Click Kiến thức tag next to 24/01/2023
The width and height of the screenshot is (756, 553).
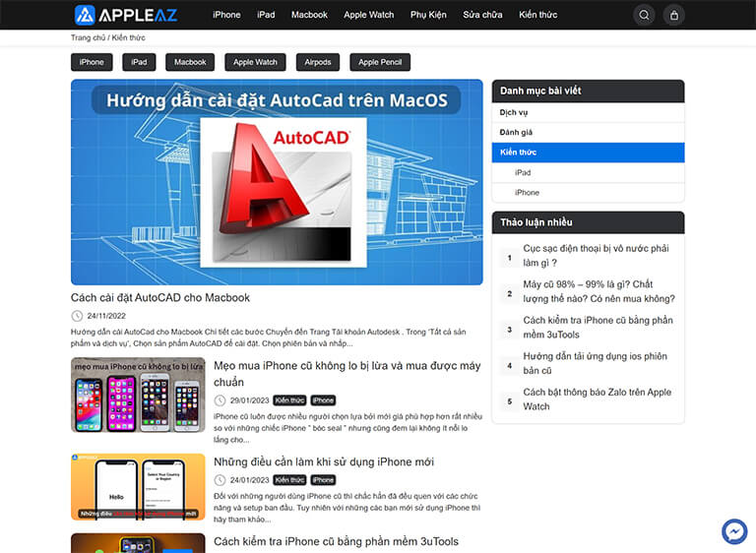click(x=289, y=480)
